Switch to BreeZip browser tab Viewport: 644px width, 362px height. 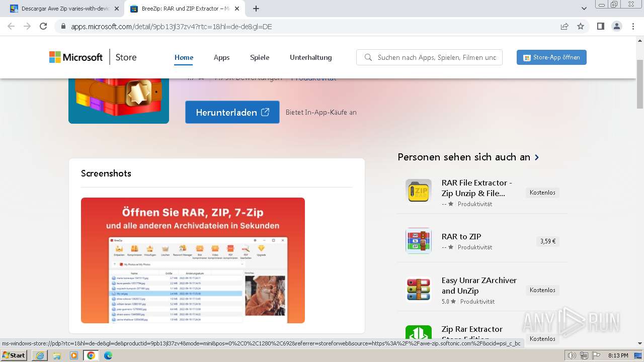coord(184,9)
